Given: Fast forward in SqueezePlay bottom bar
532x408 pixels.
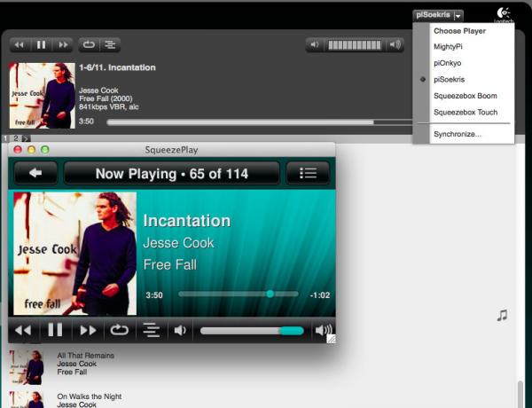Looking at the screenshot, I should [88, 330].
